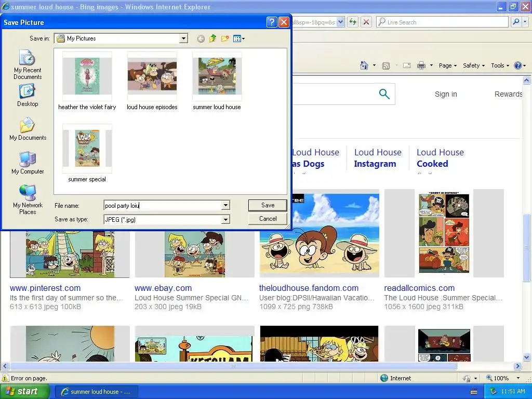Click the Rewards link
532x399 pixels.
(508, 94)
